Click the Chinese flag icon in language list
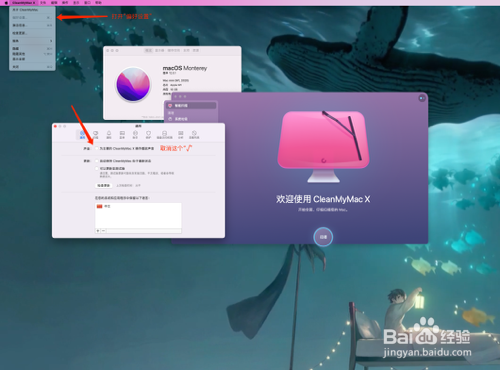The height and width of the screenshot is (370, 500). pos(99,206)
